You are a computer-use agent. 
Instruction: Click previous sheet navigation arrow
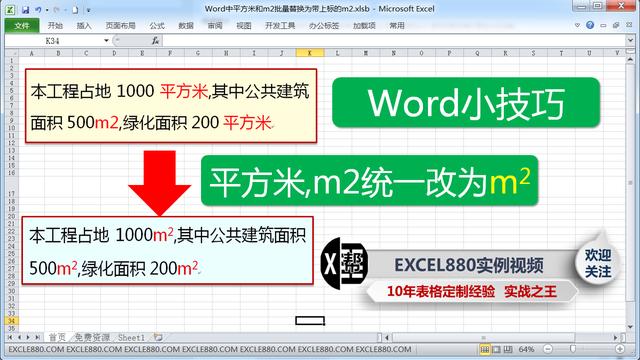click(19, 338)
